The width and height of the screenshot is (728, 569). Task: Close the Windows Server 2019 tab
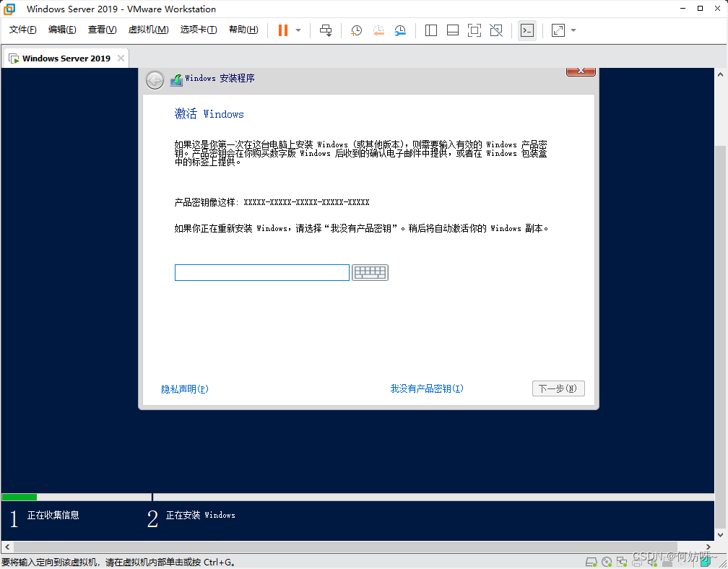[121, 58]
